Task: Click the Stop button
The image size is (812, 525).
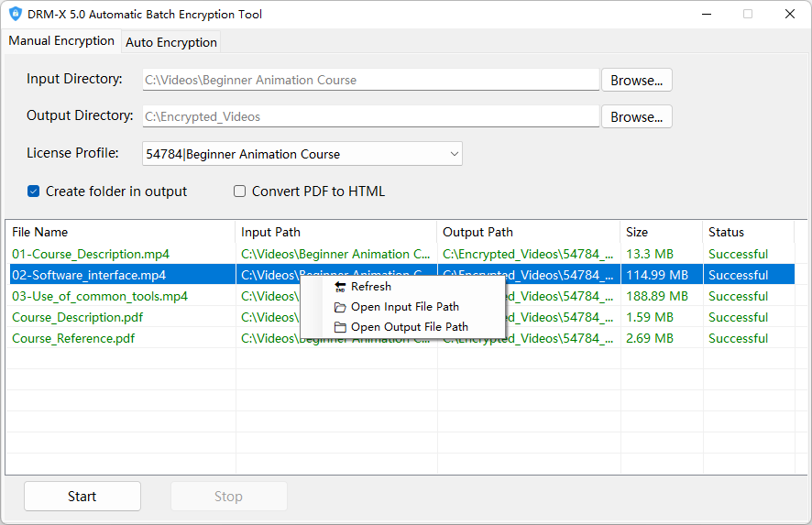Action: [228, 497]
